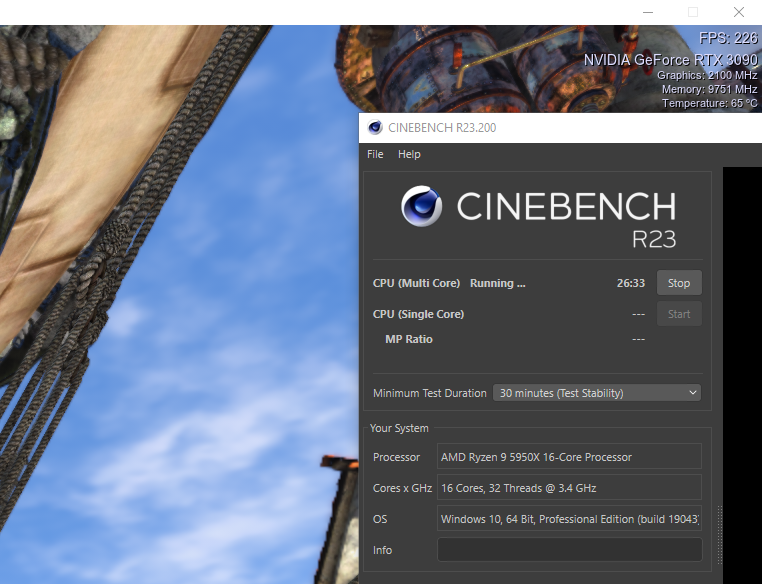Click the FPS: 226 overlay text
762x584 pixels.
click(x=728, y=38)
